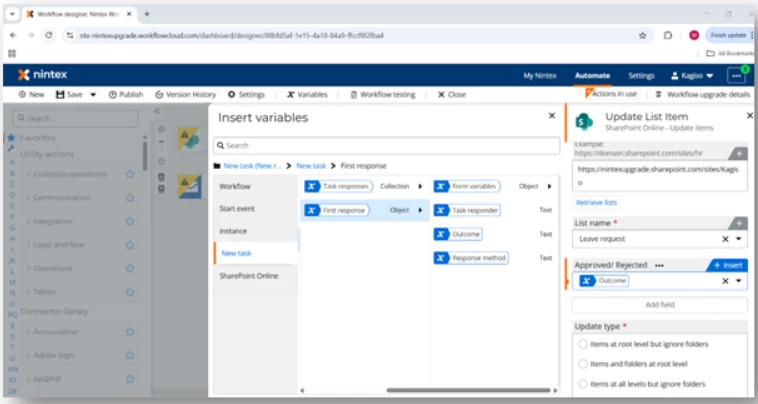Publish the workflow
Screen dimensions: 758x404
point(126,94)
